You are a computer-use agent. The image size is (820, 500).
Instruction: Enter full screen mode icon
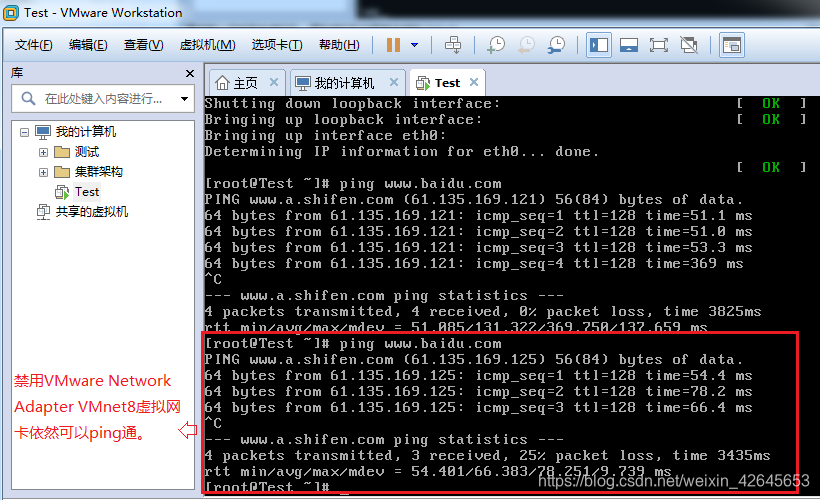coord(658,45)
